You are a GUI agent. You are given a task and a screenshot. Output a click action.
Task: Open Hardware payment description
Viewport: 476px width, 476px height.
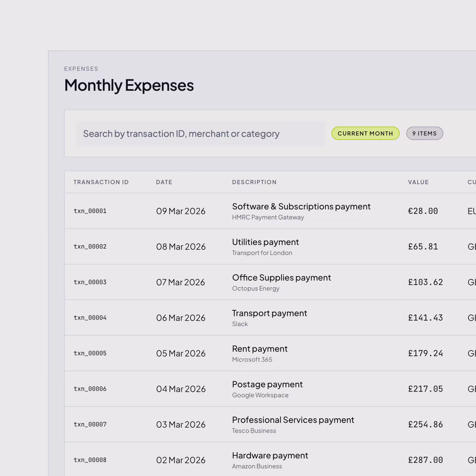point(270,455)
